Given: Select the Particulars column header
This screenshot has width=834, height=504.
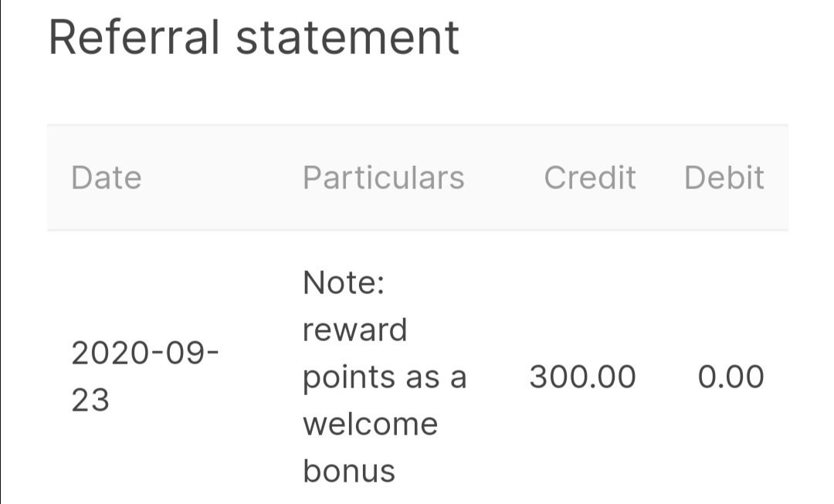Looking at the screenshot, I should [384, 178].
